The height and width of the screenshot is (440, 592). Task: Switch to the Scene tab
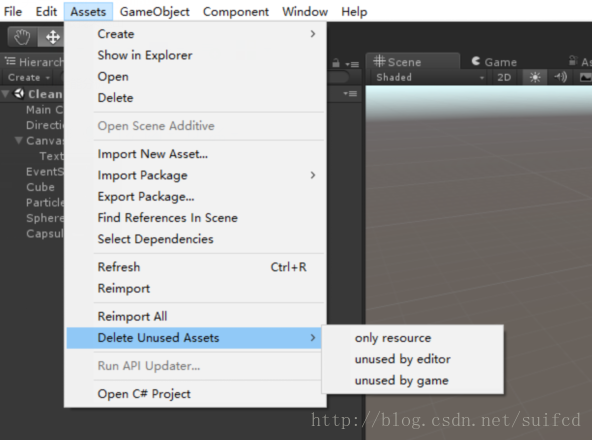tap(413, 62)
